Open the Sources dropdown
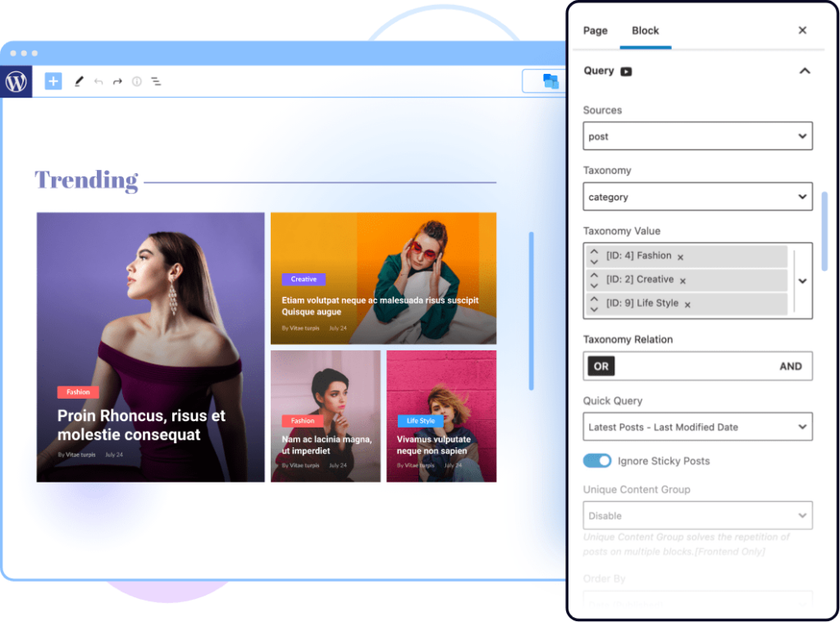Image resolution: width=840 pixels, height=622 pixels. (x=697, y=136)
